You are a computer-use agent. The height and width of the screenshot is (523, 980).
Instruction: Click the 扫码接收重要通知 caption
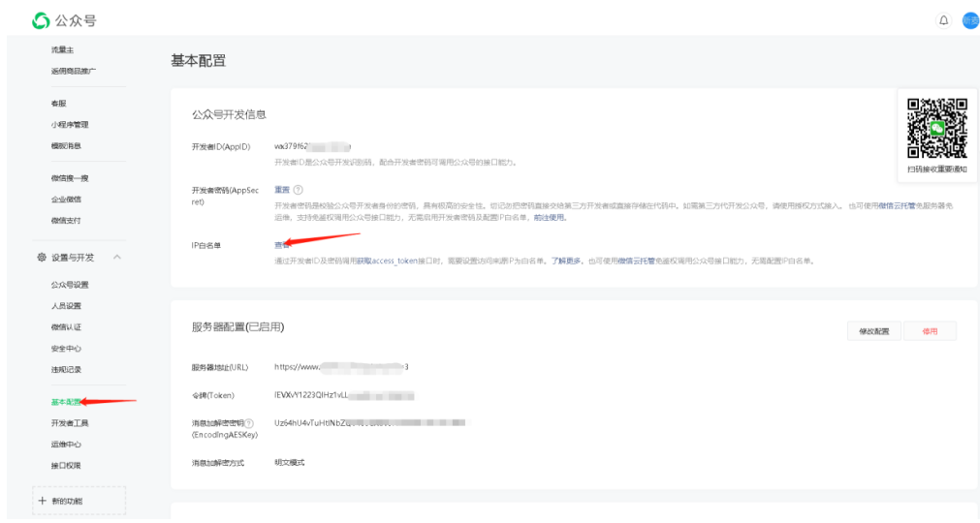pos(937,169)
